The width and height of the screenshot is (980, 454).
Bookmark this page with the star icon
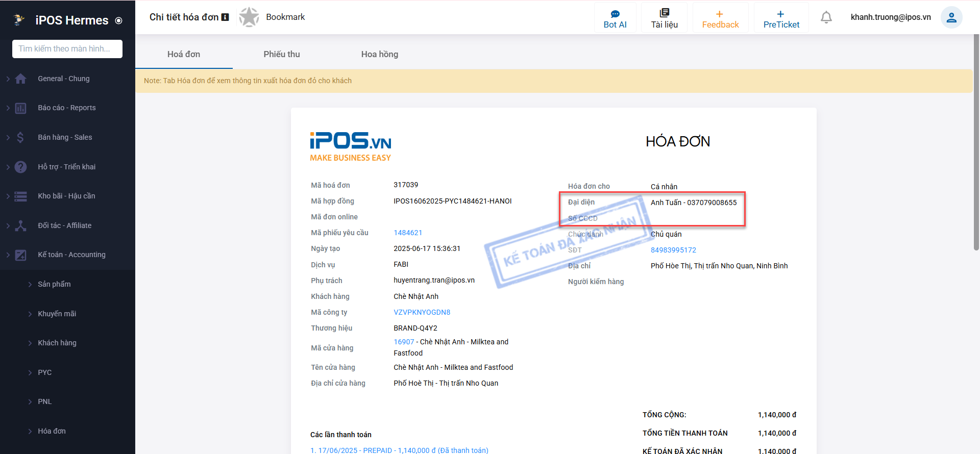(x=249, y=17)
